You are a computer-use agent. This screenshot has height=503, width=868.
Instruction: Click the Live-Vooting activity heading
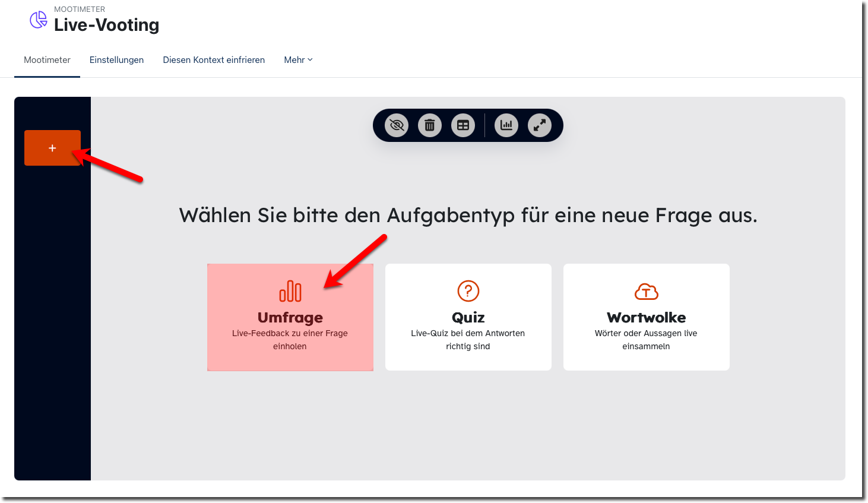[107, 25]
